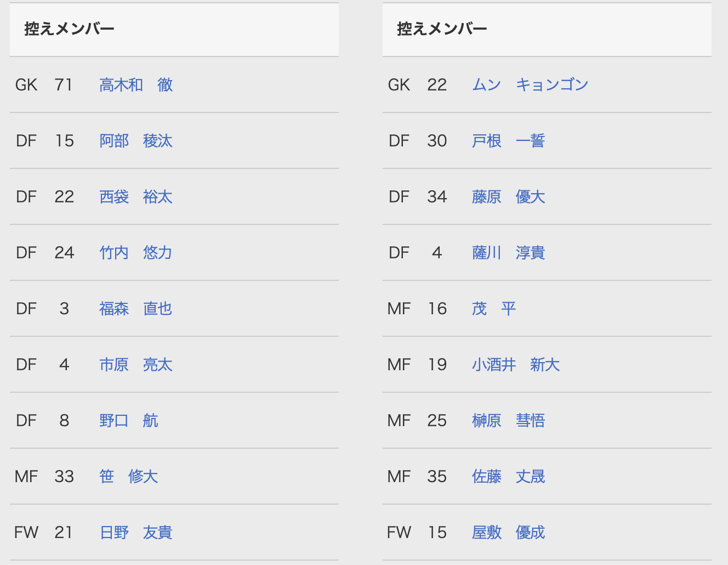Click midfielder 茂 平
728x565 pixels.
494,309
